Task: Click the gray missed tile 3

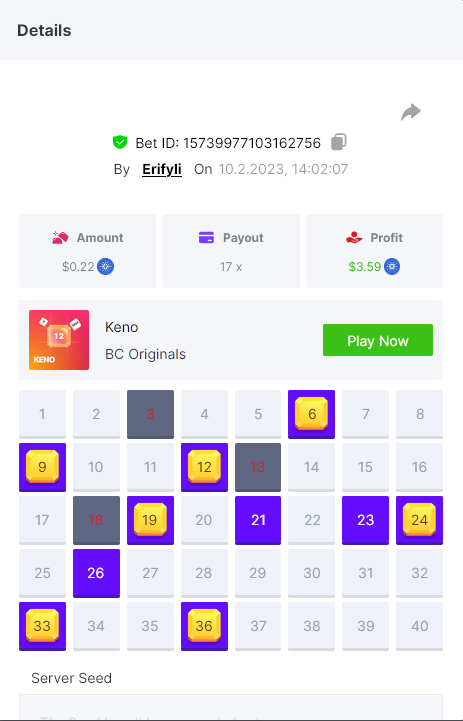Action: pyautogui.click(x=150, y=414)
